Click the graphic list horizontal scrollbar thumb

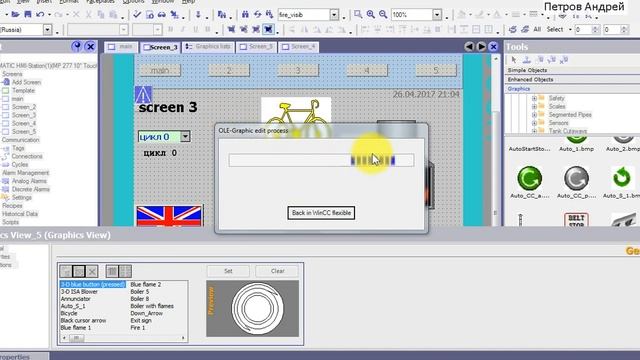tap(76, 338)
